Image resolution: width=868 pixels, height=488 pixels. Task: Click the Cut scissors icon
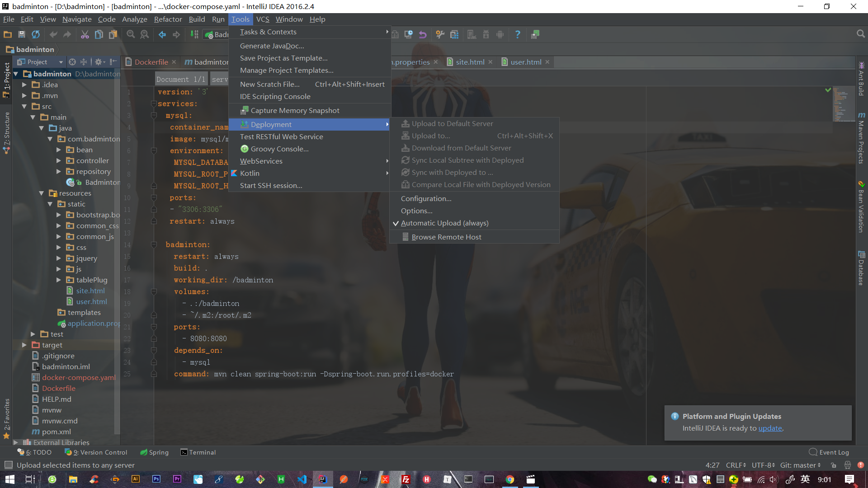[85, 34]
